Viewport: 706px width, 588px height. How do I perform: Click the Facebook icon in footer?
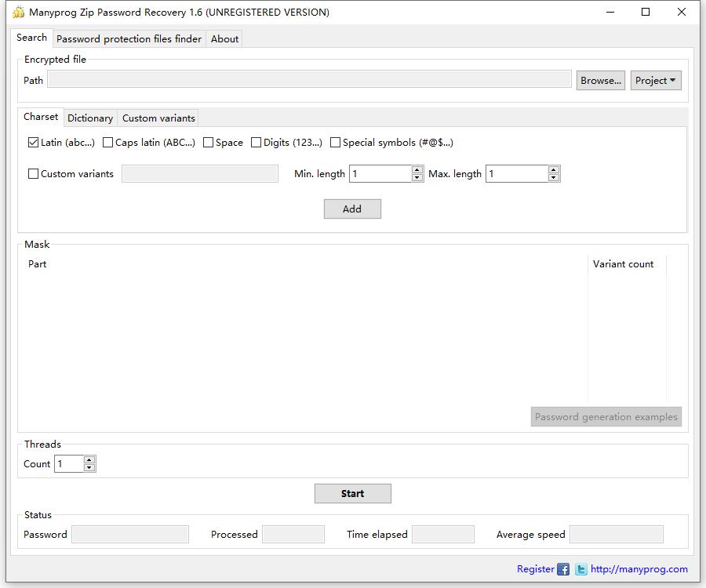click(x=563, y=570)
